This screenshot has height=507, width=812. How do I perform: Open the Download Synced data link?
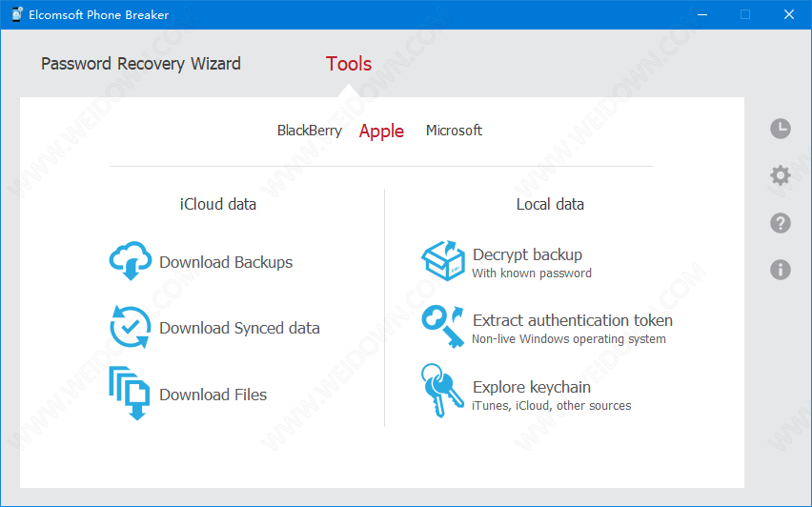click(x=240, y=328)
